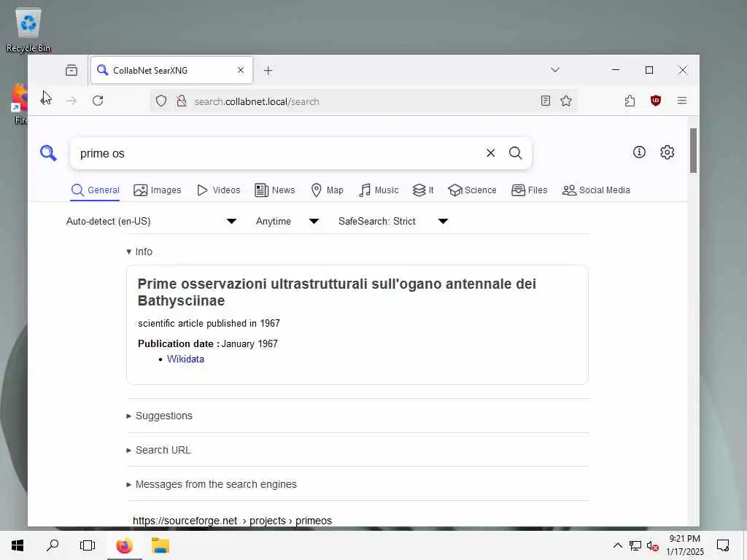Image resolution: width=747 pixels, height=560 pixels.
Task: Open the About info icon
Action: tap(639, 152)
